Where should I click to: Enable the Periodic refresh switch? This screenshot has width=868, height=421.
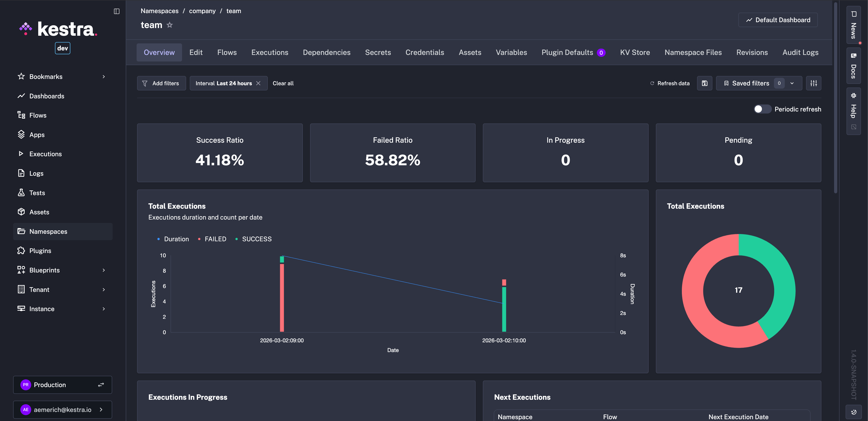coord(762,109)
